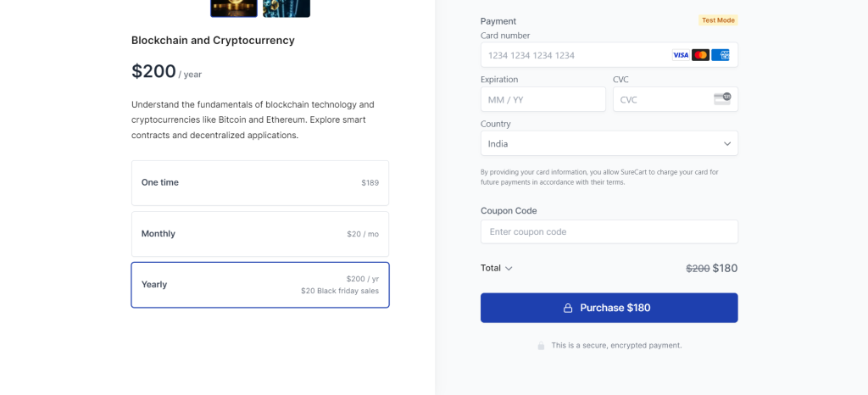Focus the Expiration MM / YY field
This screenshot has width=868, height=395.
click(x=543, y=99)
